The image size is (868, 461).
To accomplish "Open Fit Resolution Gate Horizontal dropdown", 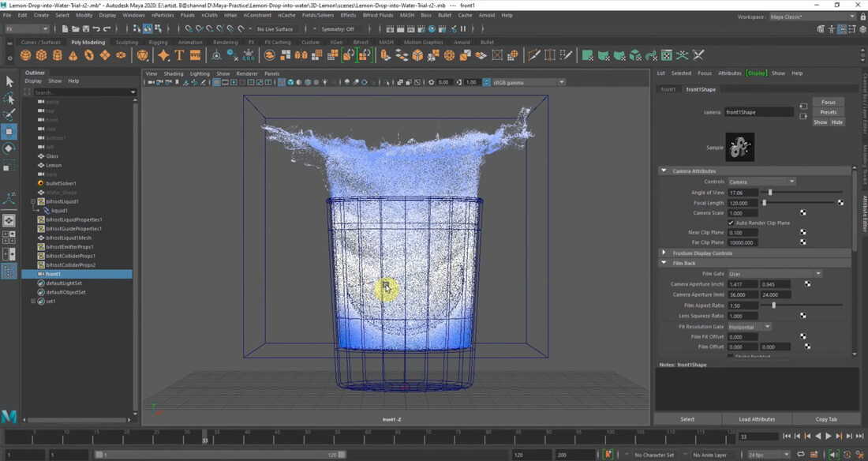I will (x=750, y=326).
